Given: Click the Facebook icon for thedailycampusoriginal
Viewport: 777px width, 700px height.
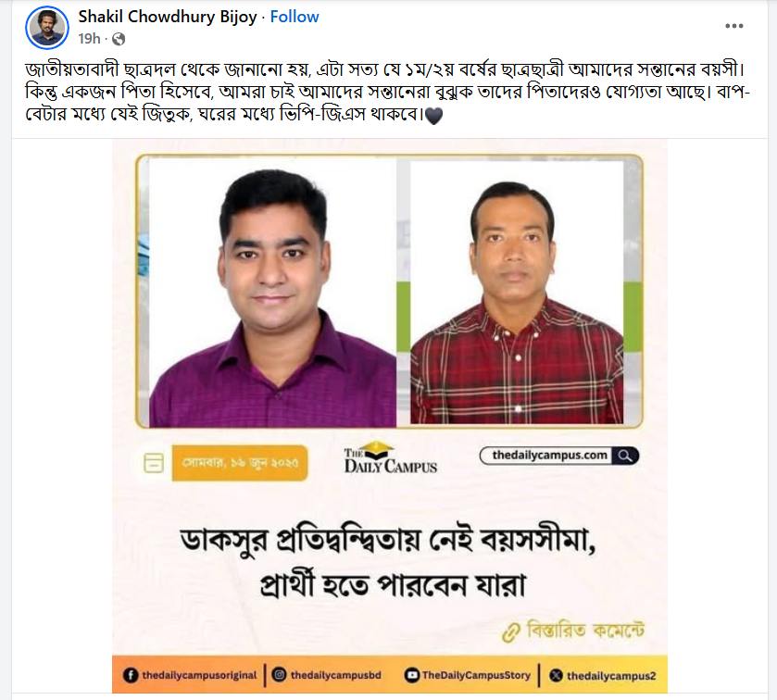Looking at the screenshot, I should [130, 675].
